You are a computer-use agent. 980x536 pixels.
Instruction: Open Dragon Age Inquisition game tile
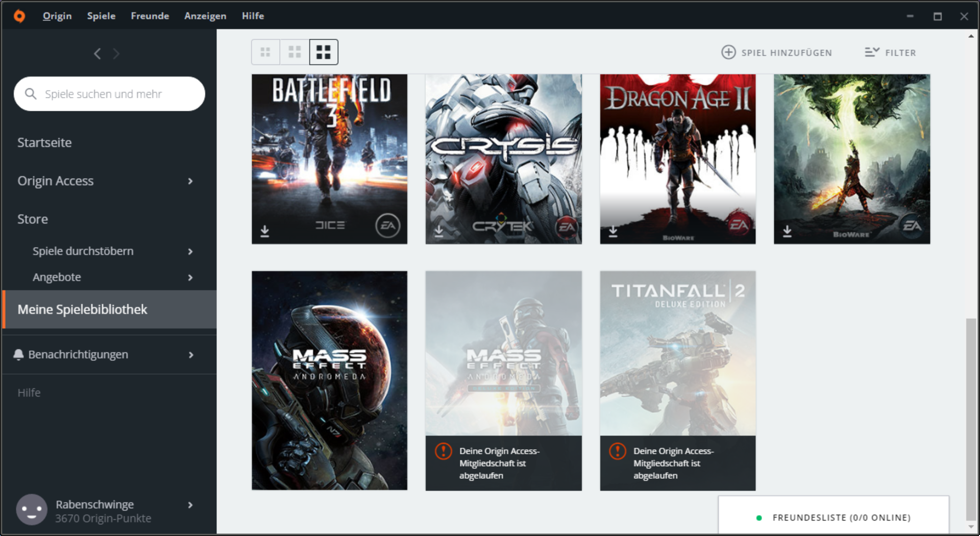(x=852, y=159)
